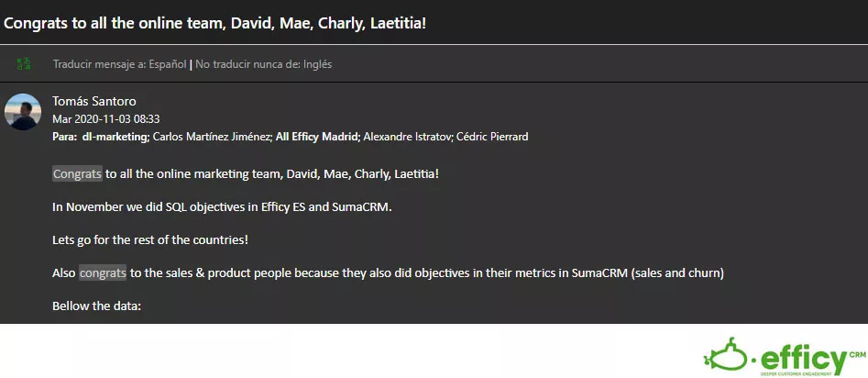Viewport: 868px width, 378px height.
Task: Select No traducir nunca de: Inglés
Action: [x=263, y=63]
